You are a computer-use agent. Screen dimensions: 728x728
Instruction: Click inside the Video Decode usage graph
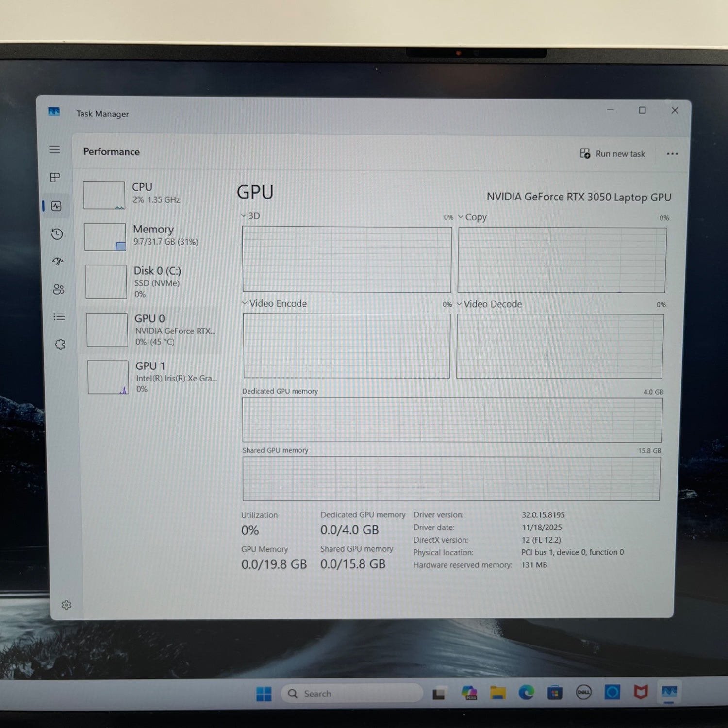click(x=560, y=347)
